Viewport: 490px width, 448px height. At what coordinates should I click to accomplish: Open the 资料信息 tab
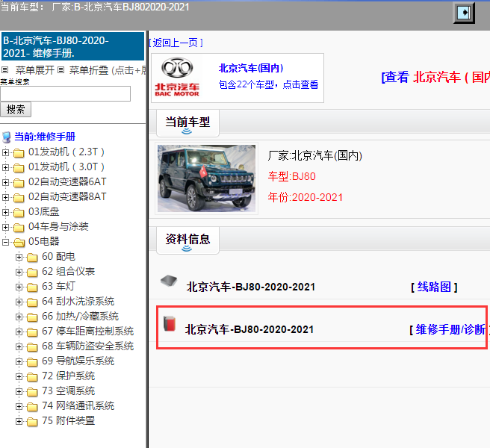click(x=187, y=240)
